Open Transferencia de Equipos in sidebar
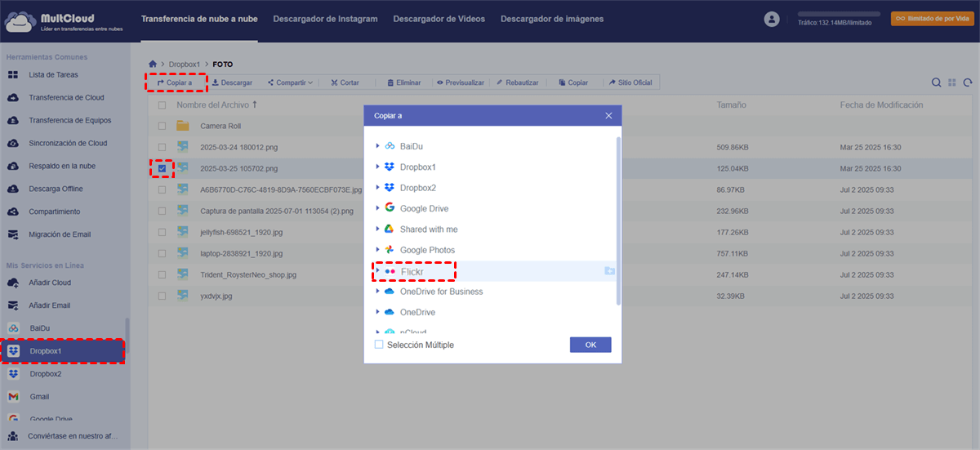Image resolution: width=980 pixels, height=450 pixels. pos(69,120)
